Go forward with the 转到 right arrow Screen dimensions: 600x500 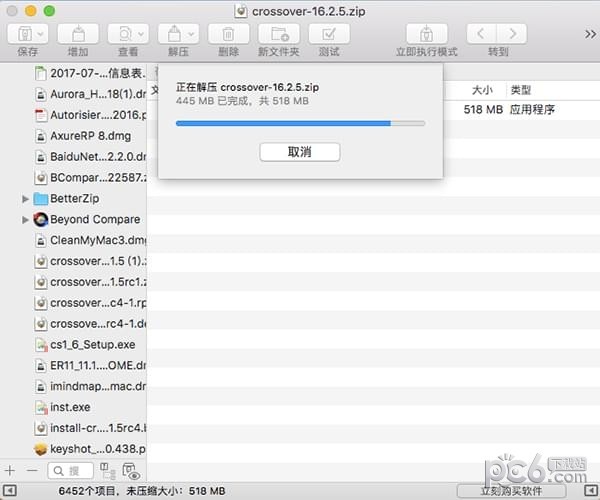(512, 34)
